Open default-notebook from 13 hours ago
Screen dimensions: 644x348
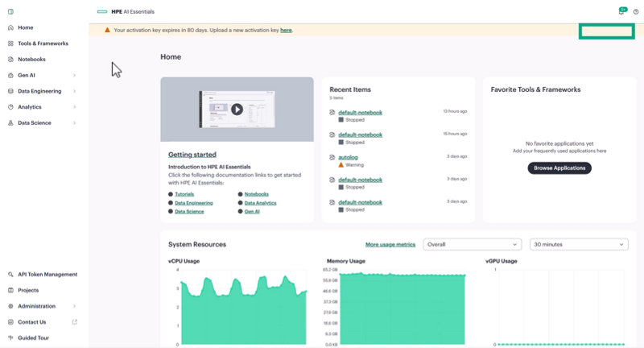coord(360,112)
